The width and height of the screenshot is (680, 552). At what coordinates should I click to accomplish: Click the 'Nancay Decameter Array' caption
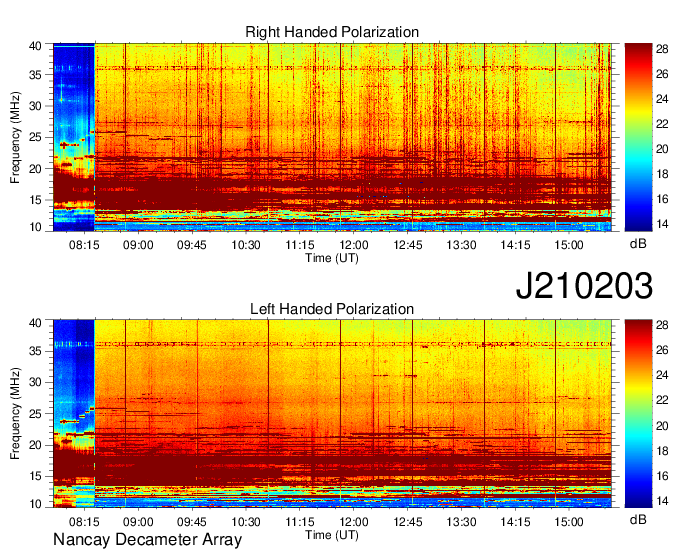[x=147, y=540]
